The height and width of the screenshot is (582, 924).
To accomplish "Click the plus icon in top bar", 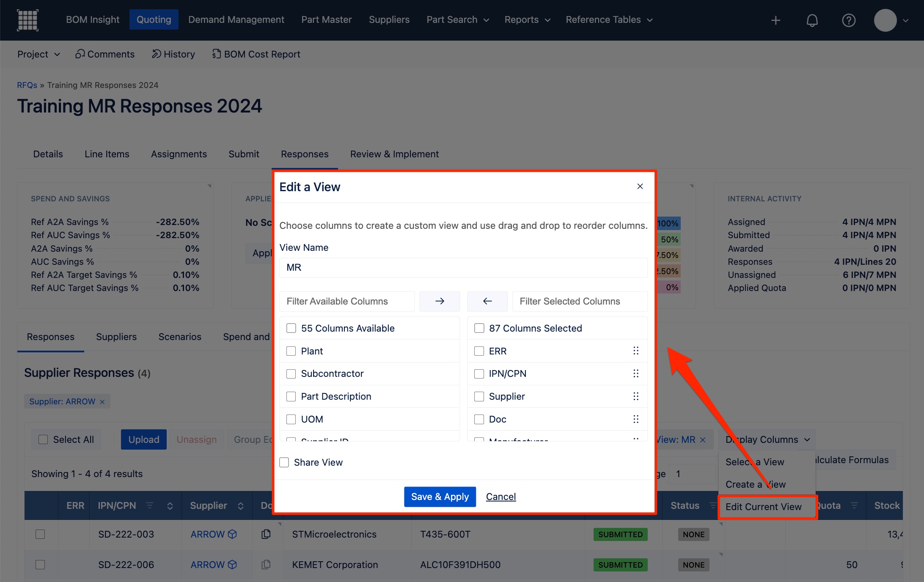I will 775,20.
